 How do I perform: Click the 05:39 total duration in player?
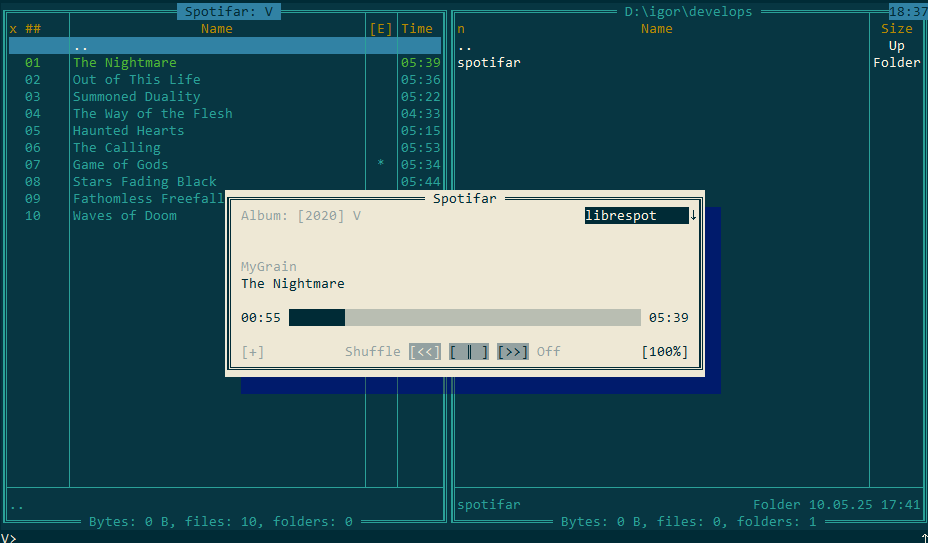(x=669, y=318)
